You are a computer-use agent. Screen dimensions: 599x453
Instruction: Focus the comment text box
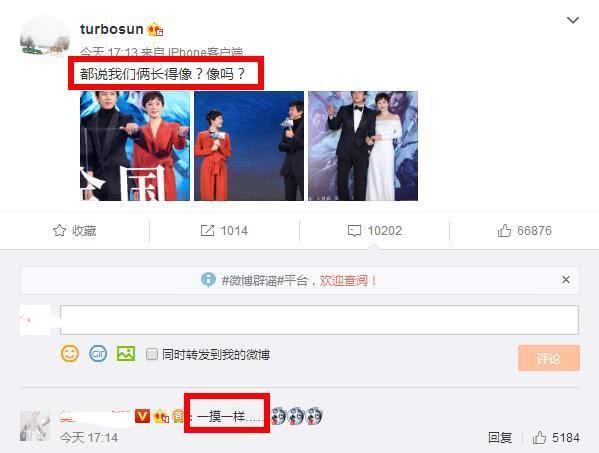(319, 320)
